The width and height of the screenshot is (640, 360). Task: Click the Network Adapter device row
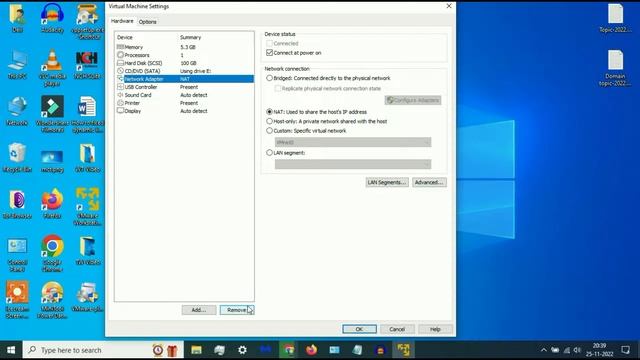coord(184,79)
